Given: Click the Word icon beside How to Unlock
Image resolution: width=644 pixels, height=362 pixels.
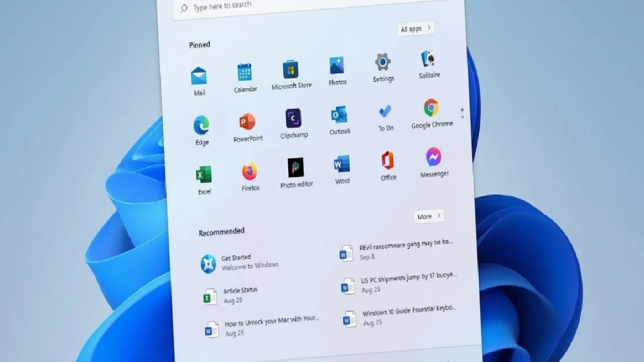Looking at the screenshot, I should (212, 330).
